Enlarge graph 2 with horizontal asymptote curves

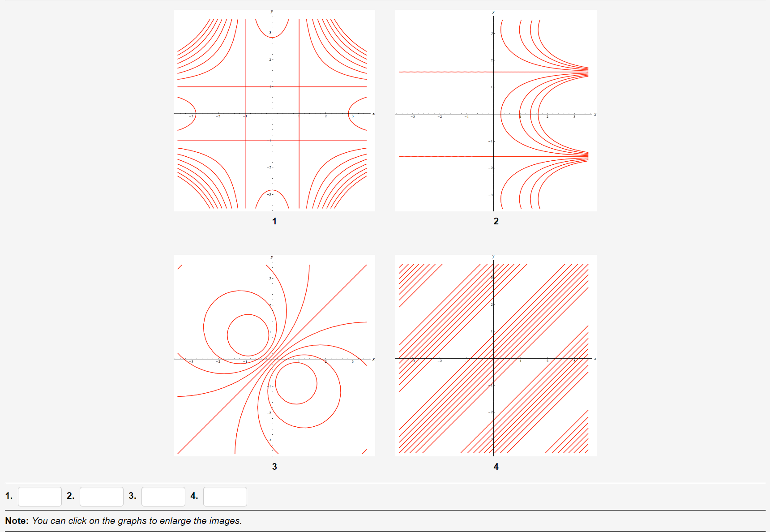496,111
